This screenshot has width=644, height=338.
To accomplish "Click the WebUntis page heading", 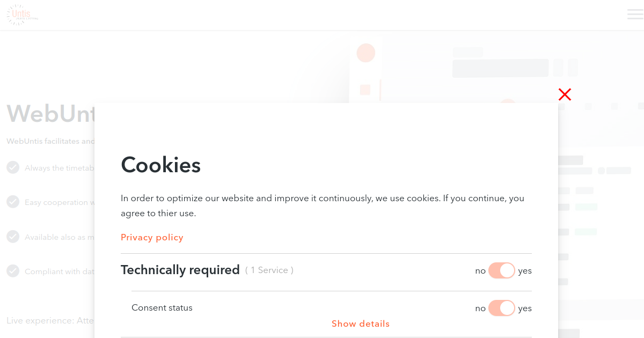I will click(51, 114).
